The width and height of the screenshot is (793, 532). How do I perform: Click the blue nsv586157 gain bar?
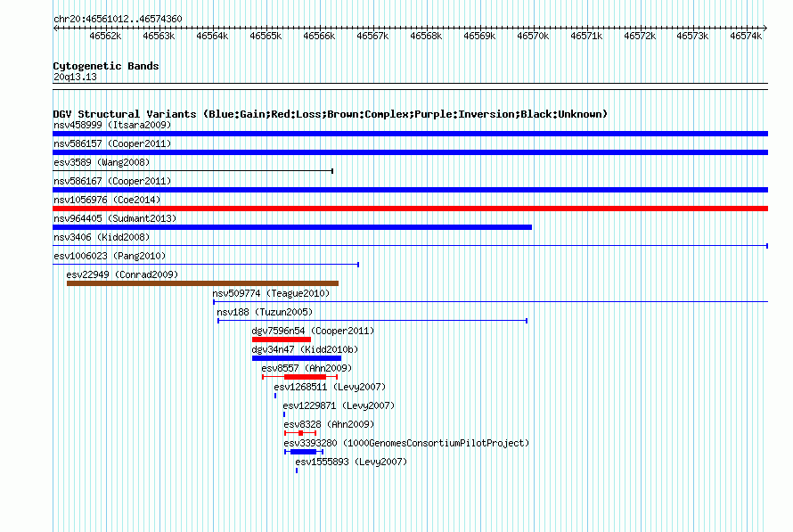coord(410,152)
